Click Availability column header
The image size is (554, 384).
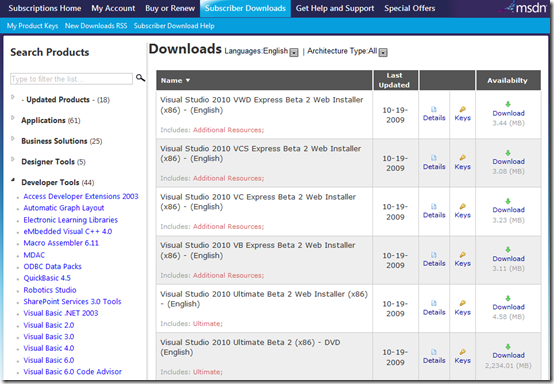[507, 81]
